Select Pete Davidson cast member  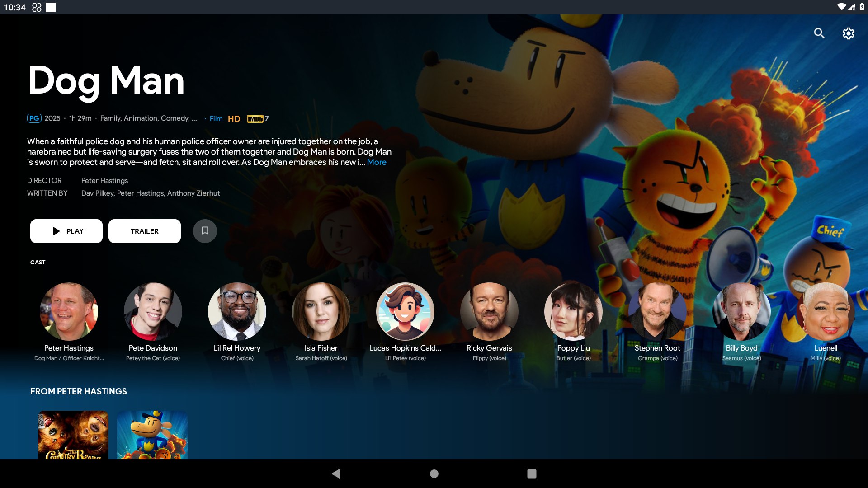153,311
